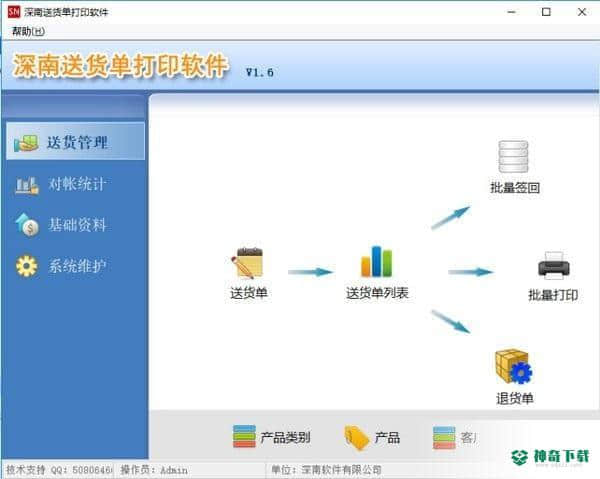Select the 系统维护 sidebar tab

[x=75, y=266]
